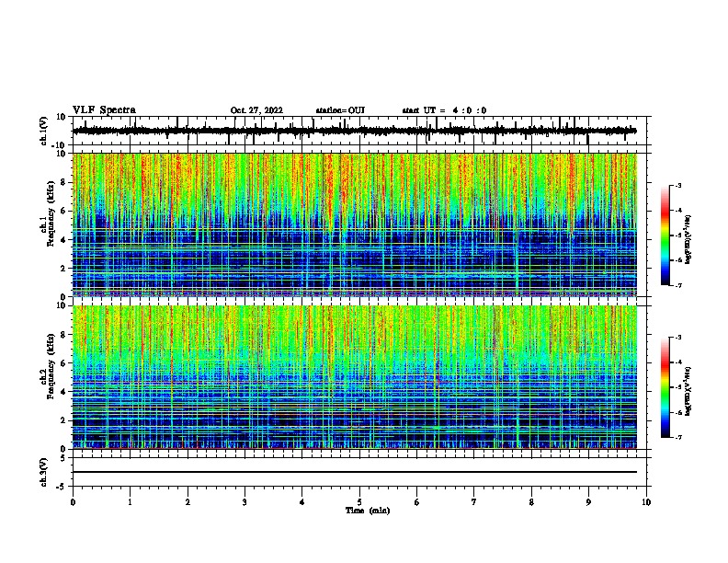The image size is (728, 563).
Task: Click the '-5' tick on ch.3(V) axis
Action: (x=62, y=487)
